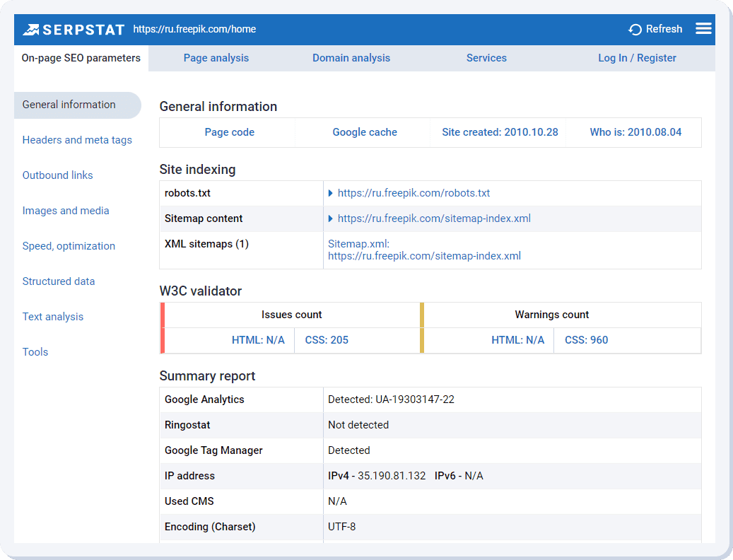Open the On-page SEO parameters tab
733x560 pixels.
pos(81,58)
